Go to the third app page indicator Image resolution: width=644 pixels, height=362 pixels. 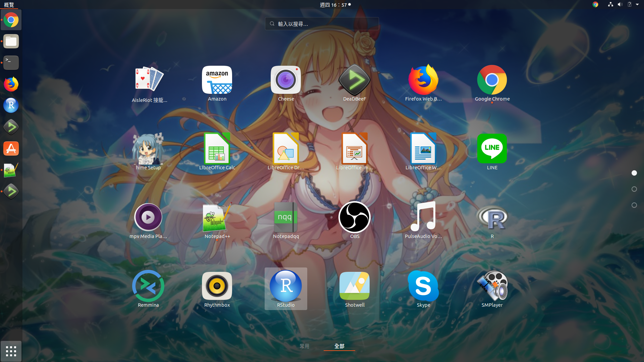tap(634, 205)
